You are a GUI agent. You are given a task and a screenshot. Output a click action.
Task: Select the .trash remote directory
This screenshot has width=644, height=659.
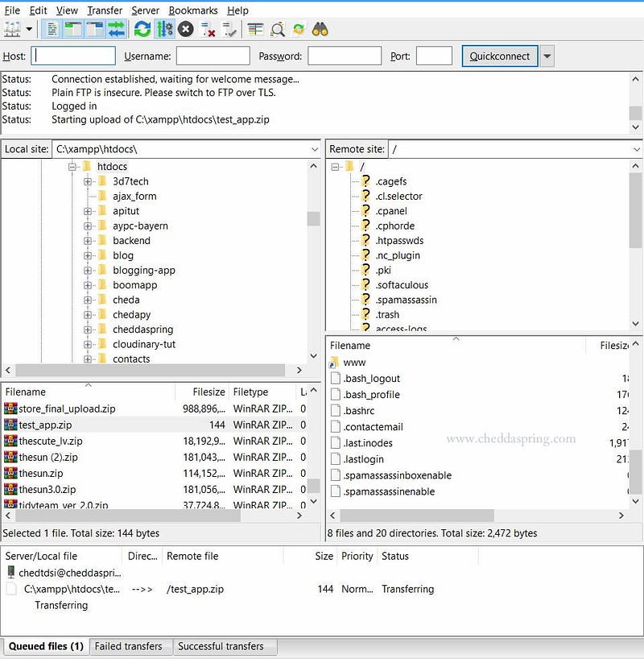click(387, 314)
